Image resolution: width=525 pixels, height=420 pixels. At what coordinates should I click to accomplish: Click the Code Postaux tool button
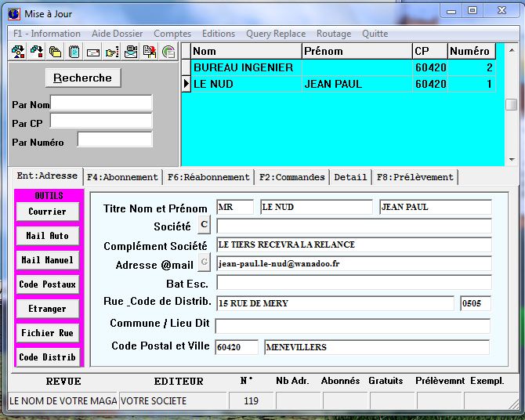[48, 284]
